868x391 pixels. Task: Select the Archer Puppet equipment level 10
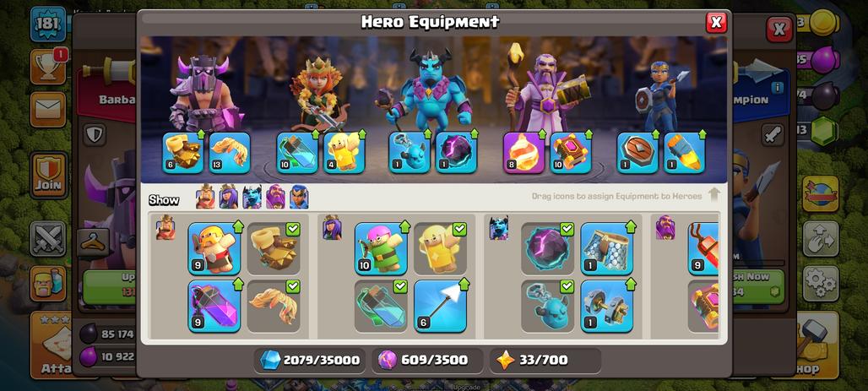click(x=381, y=248)
